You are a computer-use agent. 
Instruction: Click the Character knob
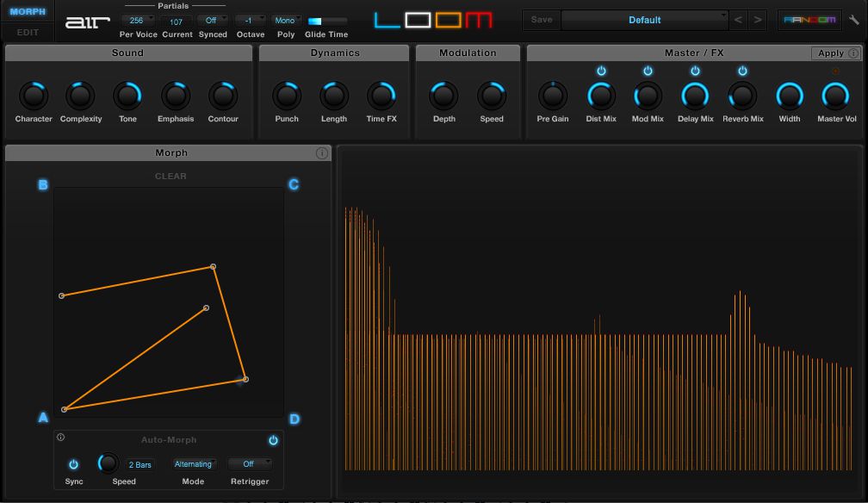point(34,96)
